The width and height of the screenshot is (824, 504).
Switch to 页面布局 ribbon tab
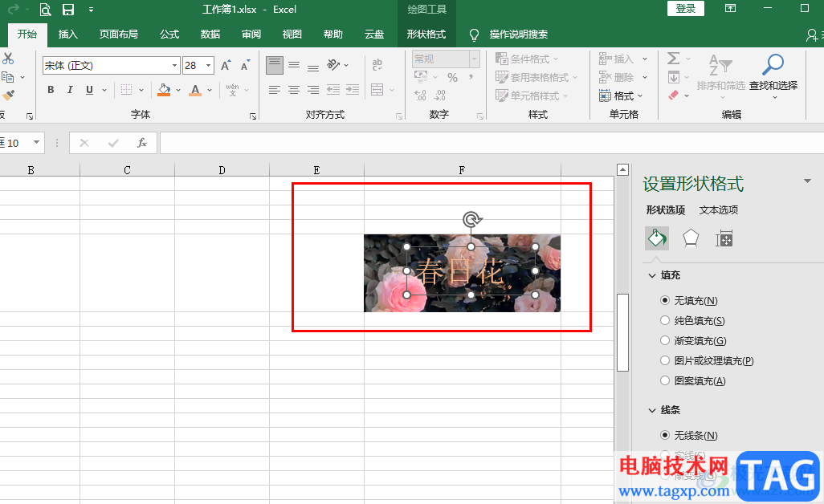click(x=119, y=35)
